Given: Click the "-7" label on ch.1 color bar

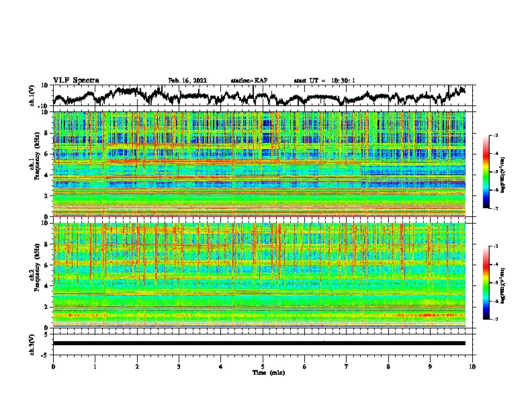Looking at the screenshot, I should tap(495, 208).
